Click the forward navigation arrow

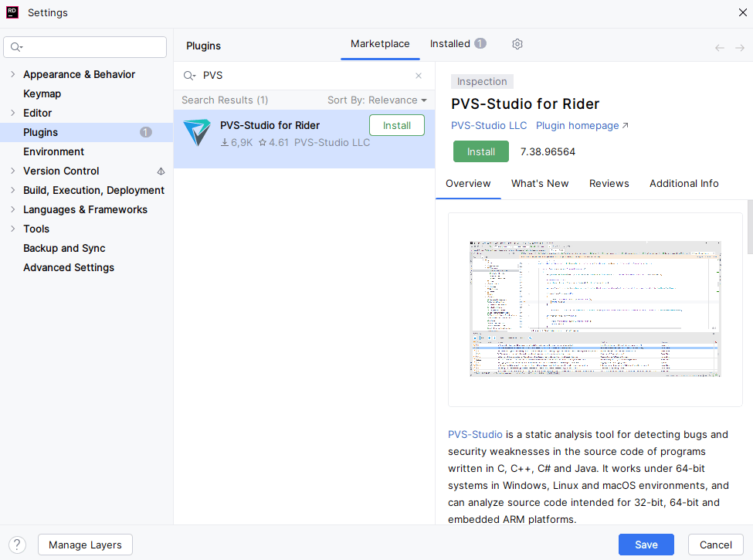point(739,48)
